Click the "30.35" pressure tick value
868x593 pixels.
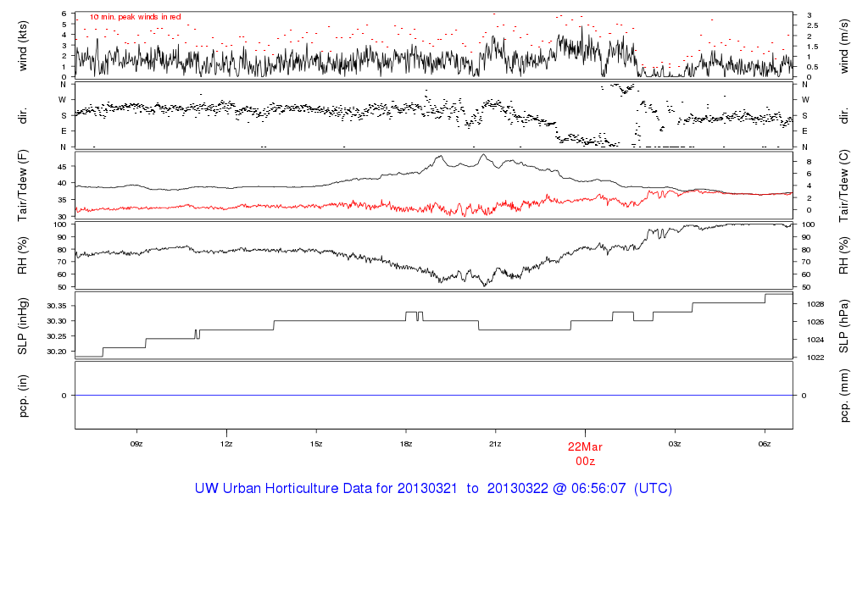click(x=57, y=306)
